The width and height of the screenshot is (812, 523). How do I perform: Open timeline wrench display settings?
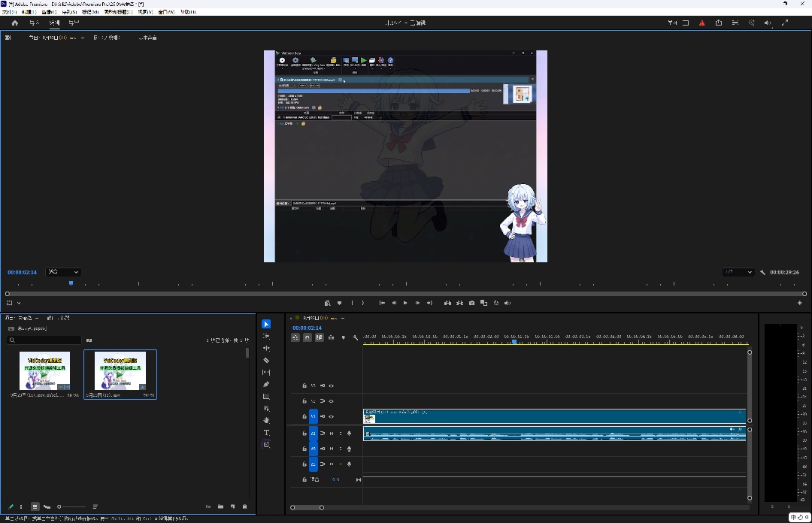tap(355, 337)
